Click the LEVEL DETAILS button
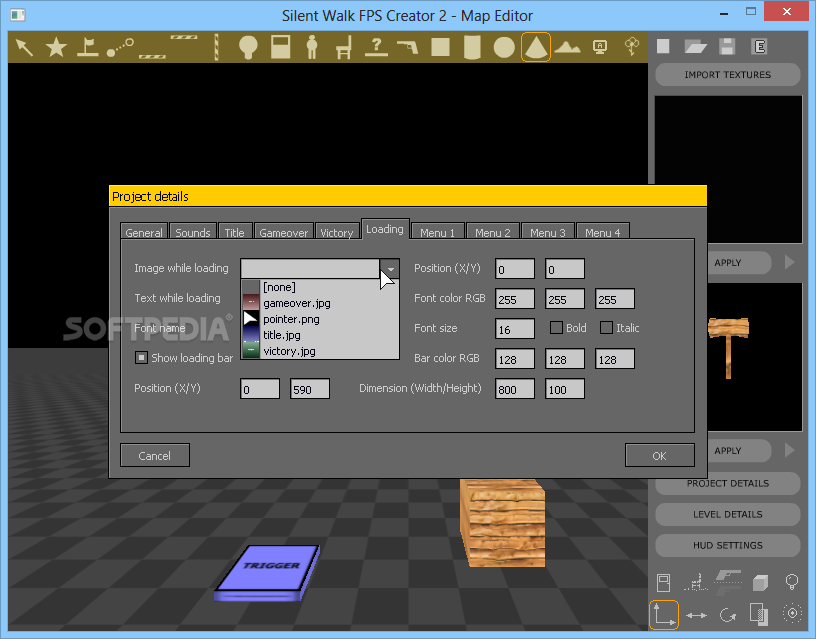 [728, 514]
